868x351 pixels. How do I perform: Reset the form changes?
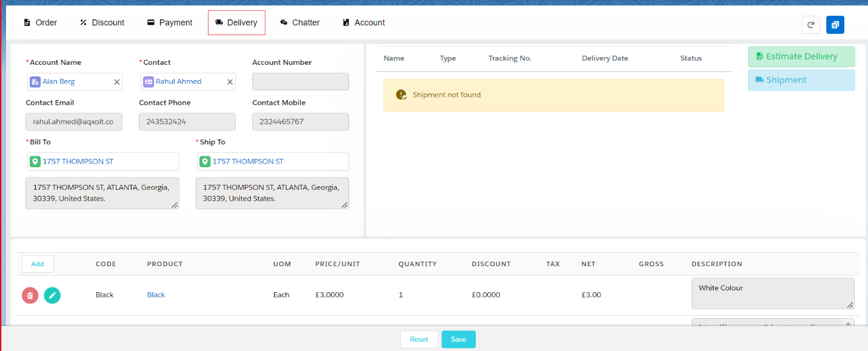coord(419,339)
